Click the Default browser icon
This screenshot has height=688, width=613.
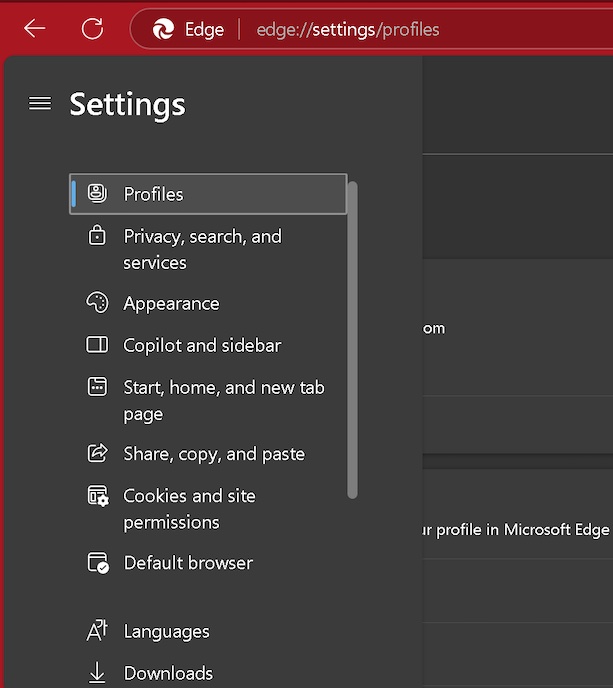click(97, 563)
